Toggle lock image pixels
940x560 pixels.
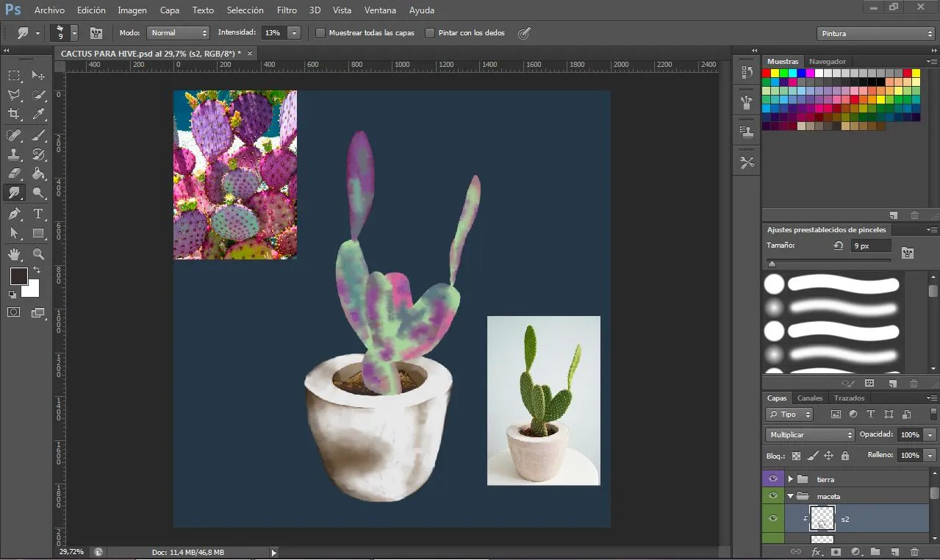[812, 456]
